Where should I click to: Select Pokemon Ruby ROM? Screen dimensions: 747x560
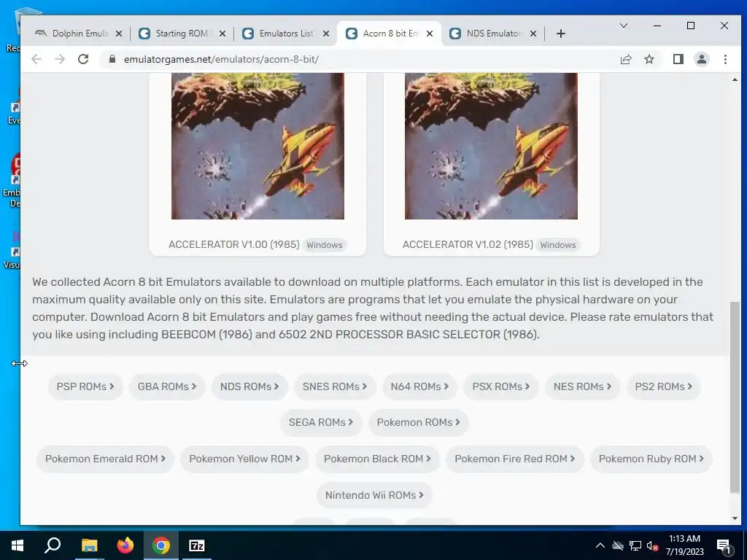tap(651, 459)
